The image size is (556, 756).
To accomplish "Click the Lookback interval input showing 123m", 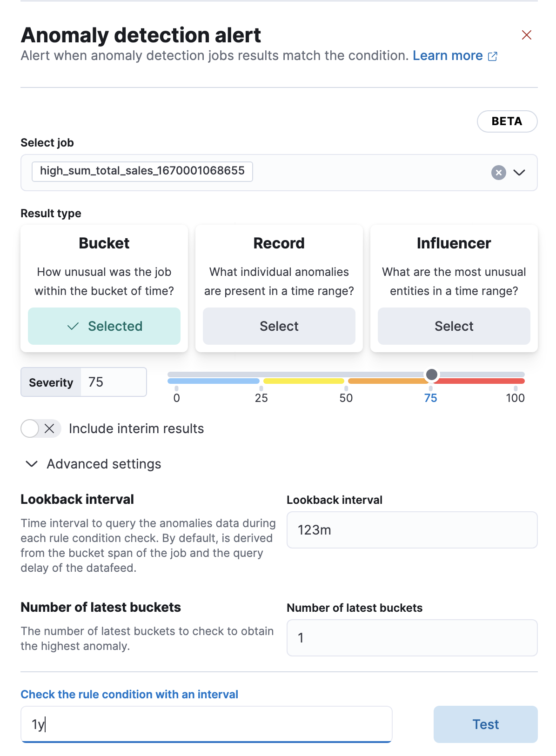I will pos(411,530).
